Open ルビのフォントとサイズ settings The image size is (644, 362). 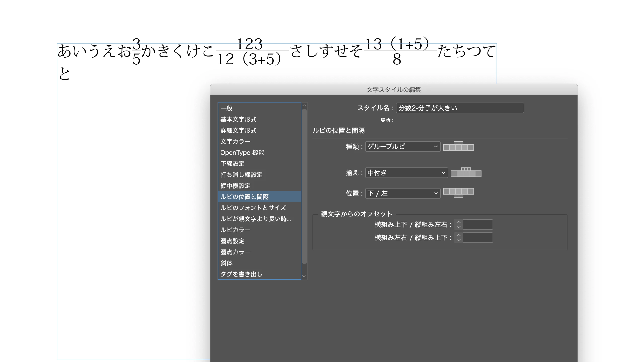(253, 208)
